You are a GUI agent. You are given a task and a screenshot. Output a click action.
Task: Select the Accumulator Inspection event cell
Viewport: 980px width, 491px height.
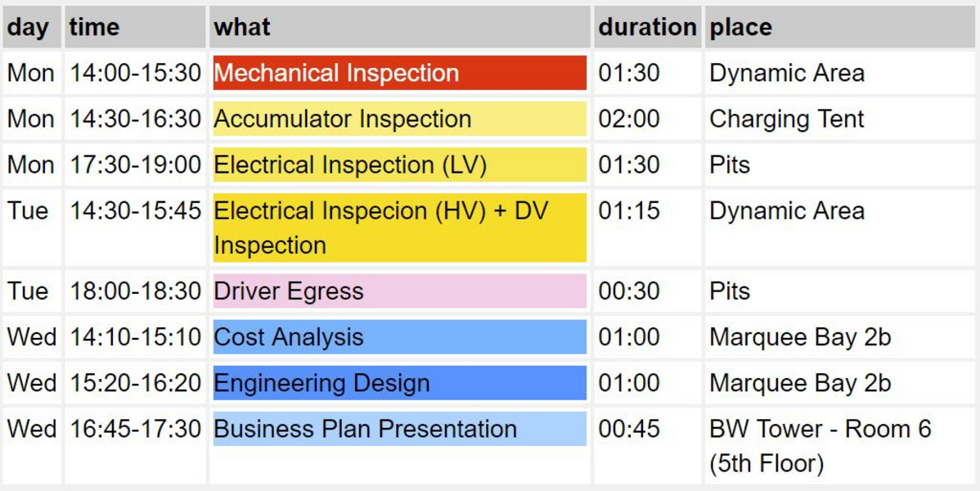[399, 119]
